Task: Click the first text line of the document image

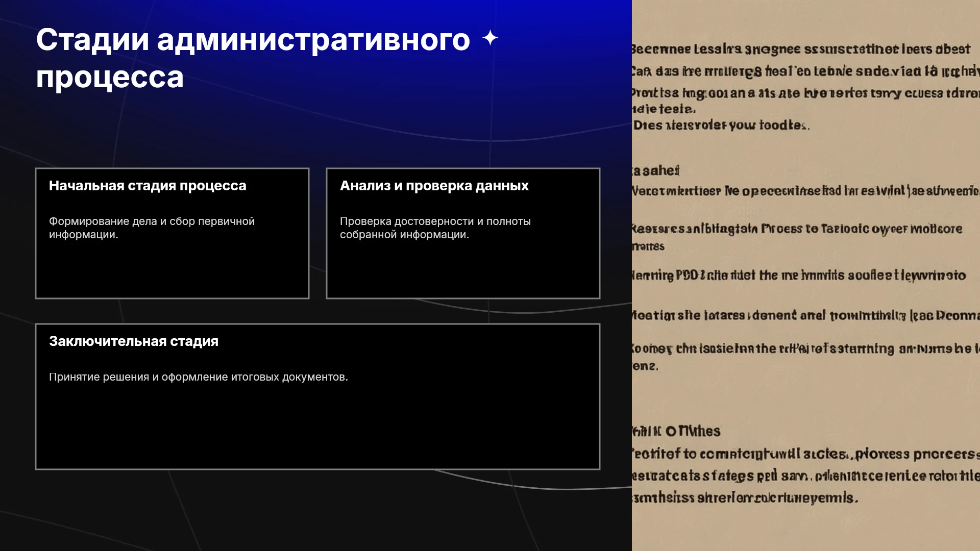Action: pos(800,49)
